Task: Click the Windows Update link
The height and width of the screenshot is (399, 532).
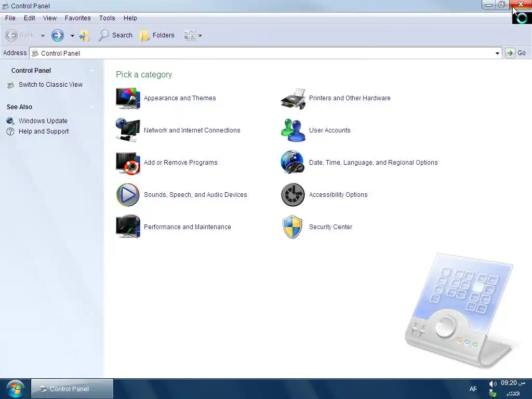Action: (43, 121)
